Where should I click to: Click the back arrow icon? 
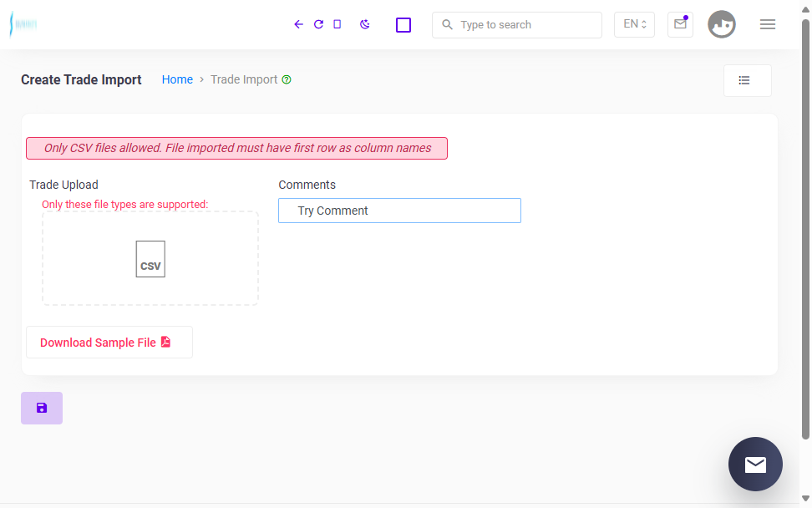pos(298,24)
